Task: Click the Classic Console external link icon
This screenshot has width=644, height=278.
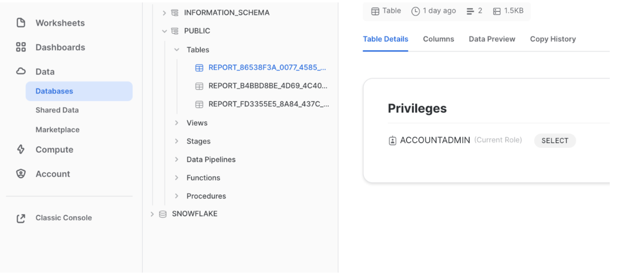Action: pyautogui.click(x=21, y=218)
